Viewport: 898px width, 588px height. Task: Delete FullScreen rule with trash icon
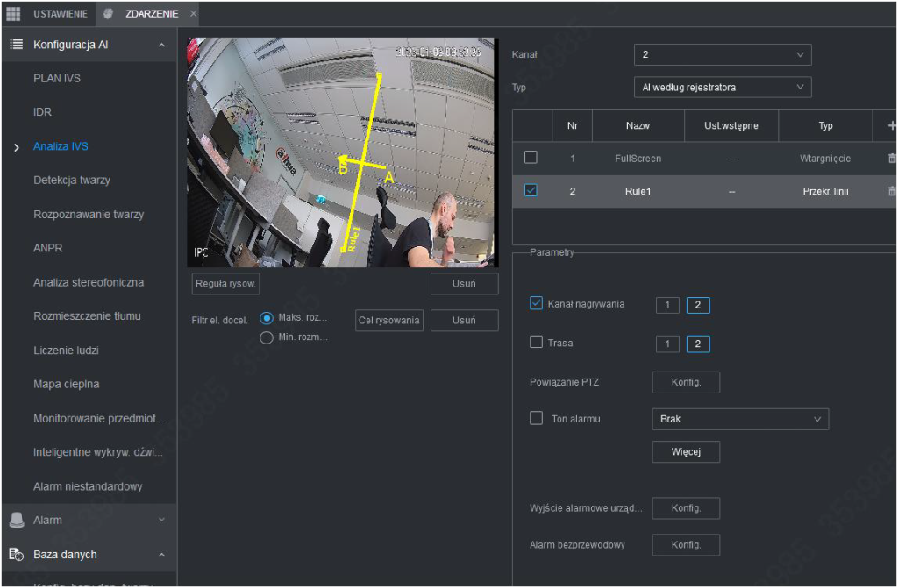point(891,159)
